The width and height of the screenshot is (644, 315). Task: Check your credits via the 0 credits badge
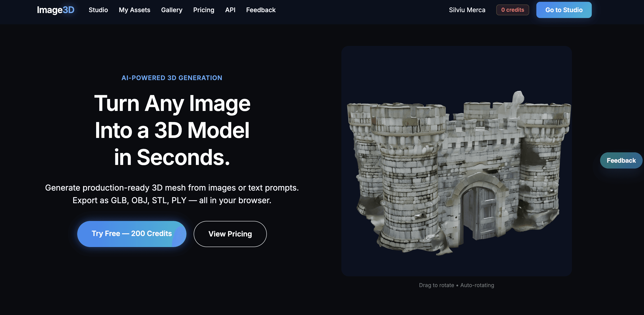point(512,10)
